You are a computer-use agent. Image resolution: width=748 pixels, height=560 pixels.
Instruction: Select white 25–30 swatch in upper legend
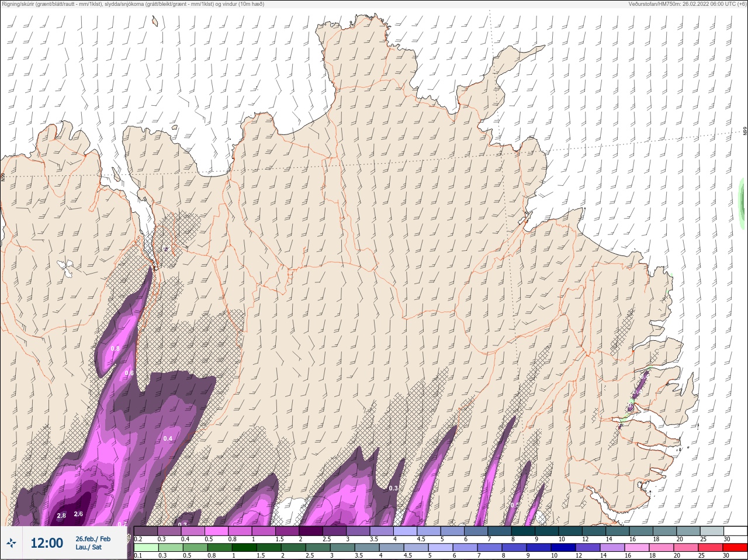(x=735, y=531)
